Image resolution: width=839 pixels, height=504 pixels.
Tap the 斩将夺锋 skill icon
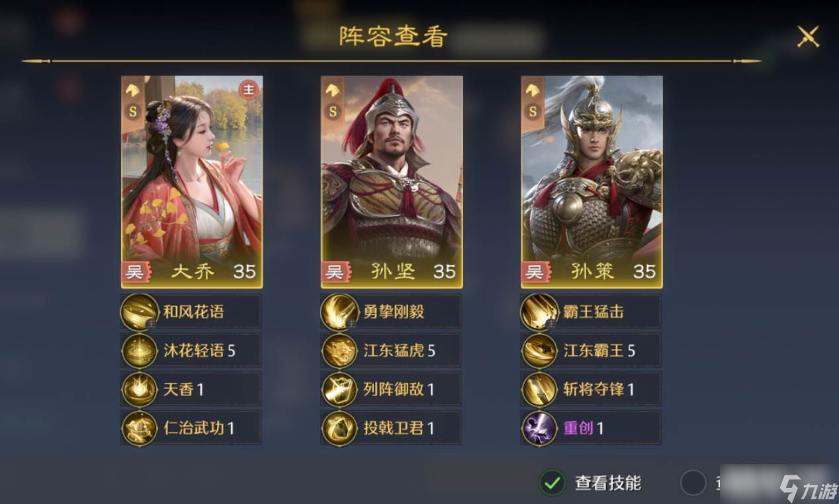(539, 390)
